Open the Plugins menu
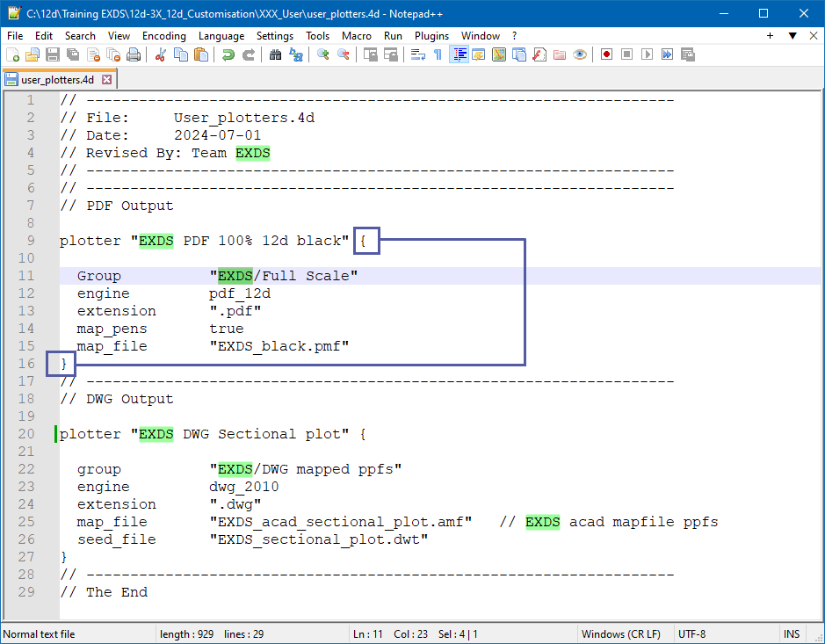Image resolution: width=825 pixels, height=644 pixels. click(431, 36)
